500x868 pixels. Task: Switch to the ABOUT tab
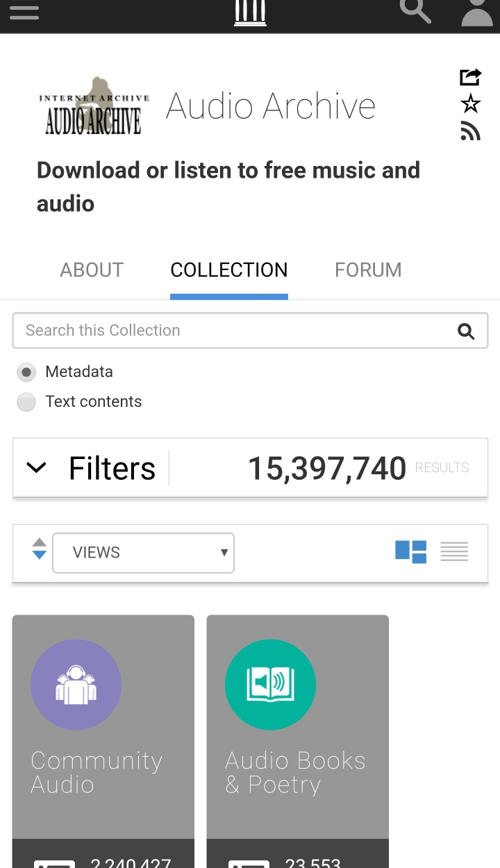92,270
